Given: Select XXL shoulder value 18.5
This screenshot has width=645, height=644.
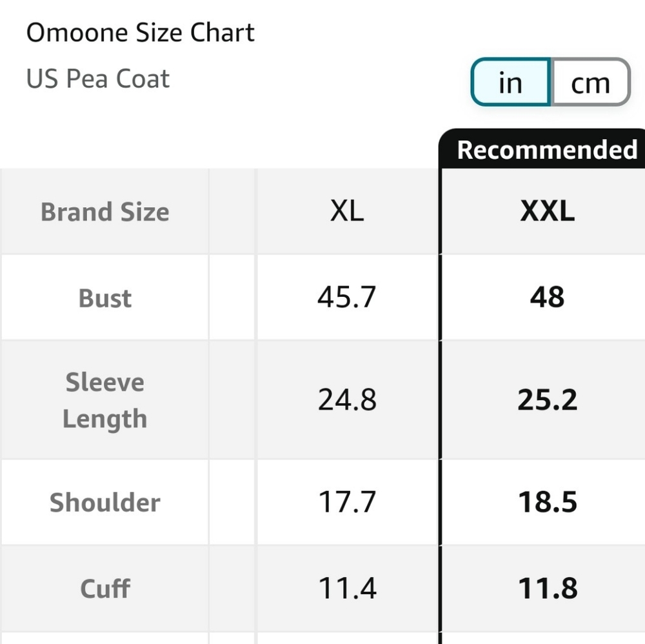Looking at the screenshot, I should coord(547,502).
